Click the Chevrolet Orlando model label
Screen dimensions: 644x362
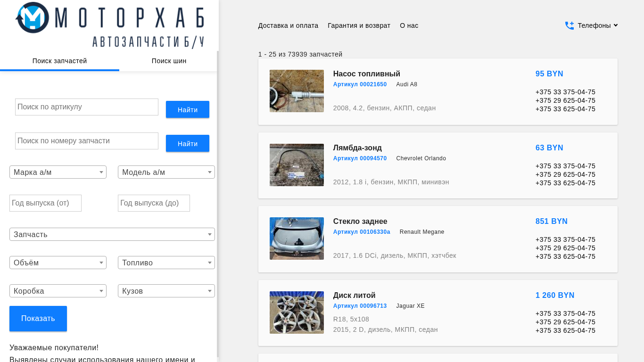421,158
